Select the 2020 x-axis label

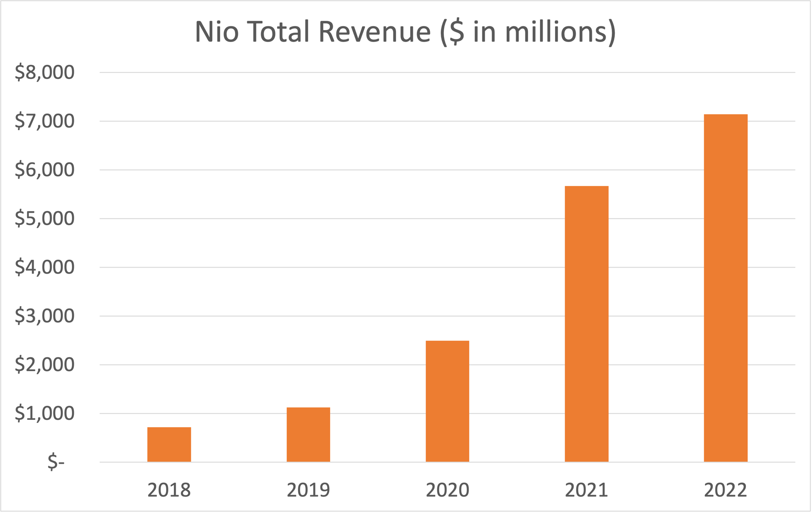[447, 490]
